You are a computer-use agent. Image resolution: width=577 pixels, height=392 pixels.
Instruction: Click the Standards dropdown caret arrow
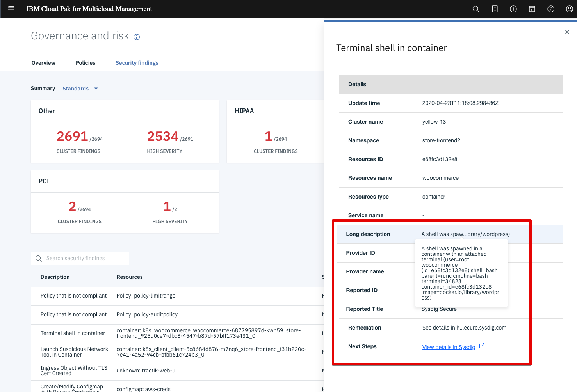click(96, 89)
